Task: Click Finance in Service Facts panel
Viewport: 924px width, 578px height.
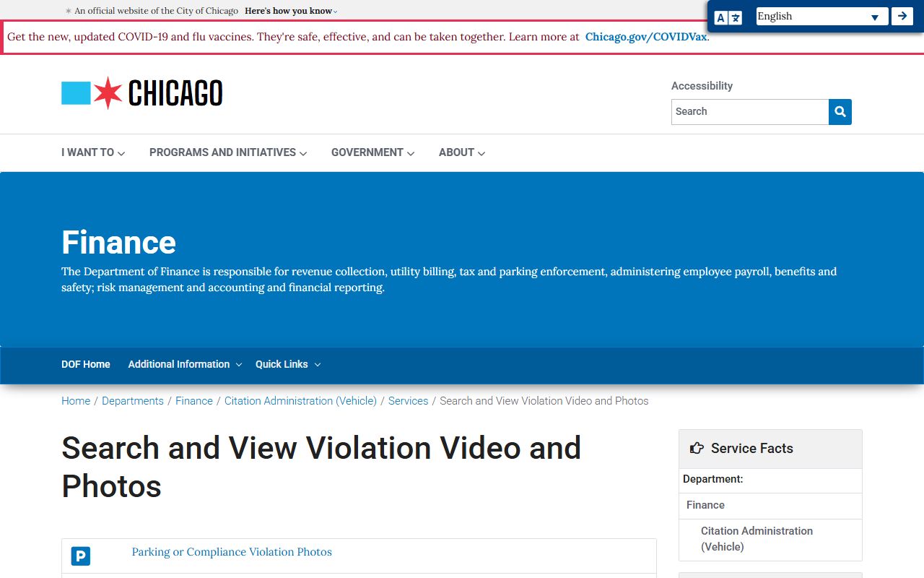Action: click(705, 505)
